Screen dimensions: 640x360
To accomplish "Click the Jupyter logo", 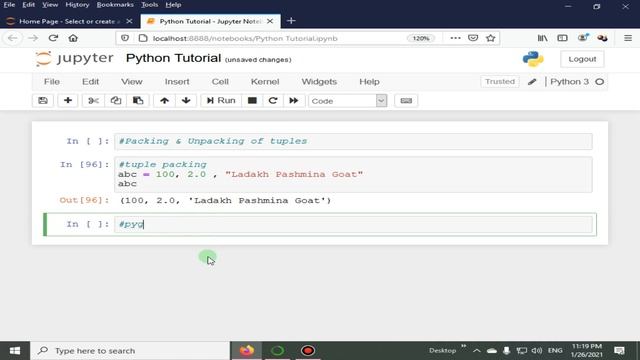I will pos(74,58).
